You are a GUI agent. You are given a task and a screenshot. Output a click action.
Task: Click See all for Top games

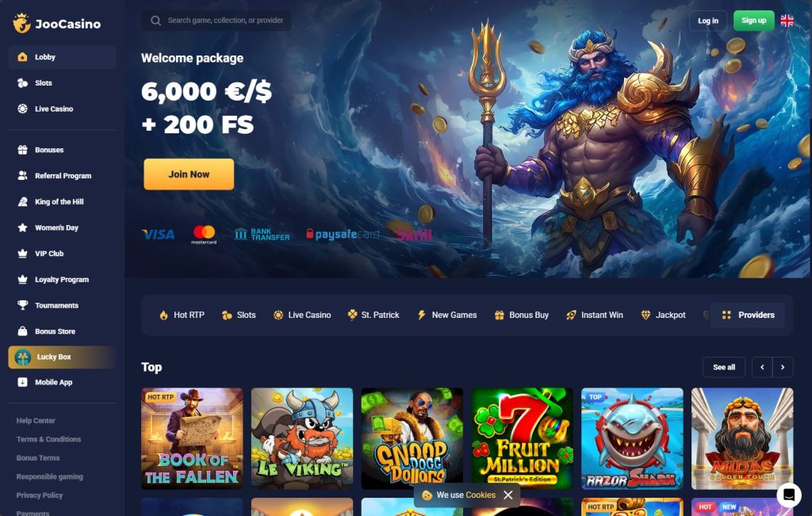pyautogui.click(x=724, y=367)
